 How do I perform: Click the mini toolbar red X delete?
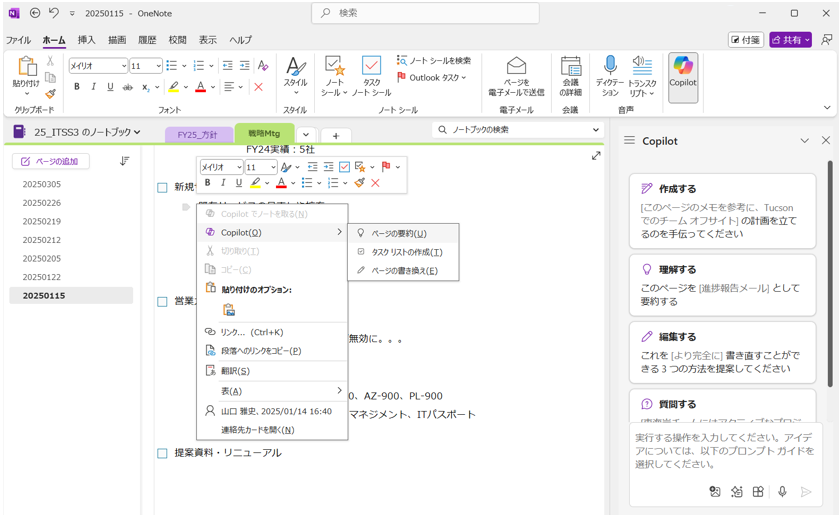tap(376, 183)
